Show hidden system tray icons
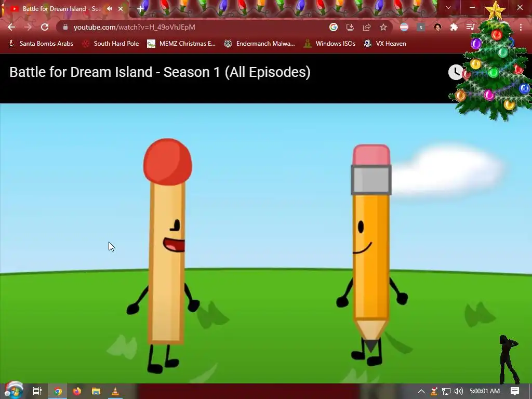The image size is (532, 399). pyautogui.click(x=421, y=391)
